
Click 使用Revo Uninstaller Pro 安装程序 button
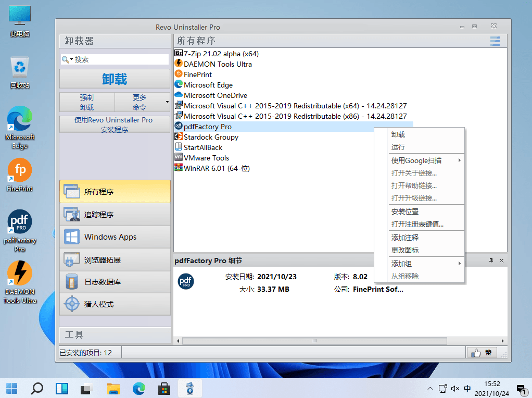coord(115,125)
